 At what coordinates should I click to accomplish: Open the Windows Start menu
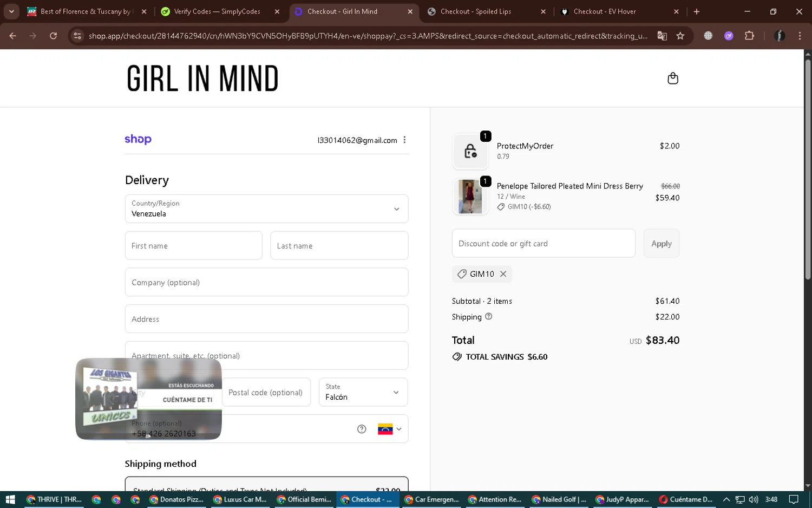pyautogui.click(x=10, y=499)
